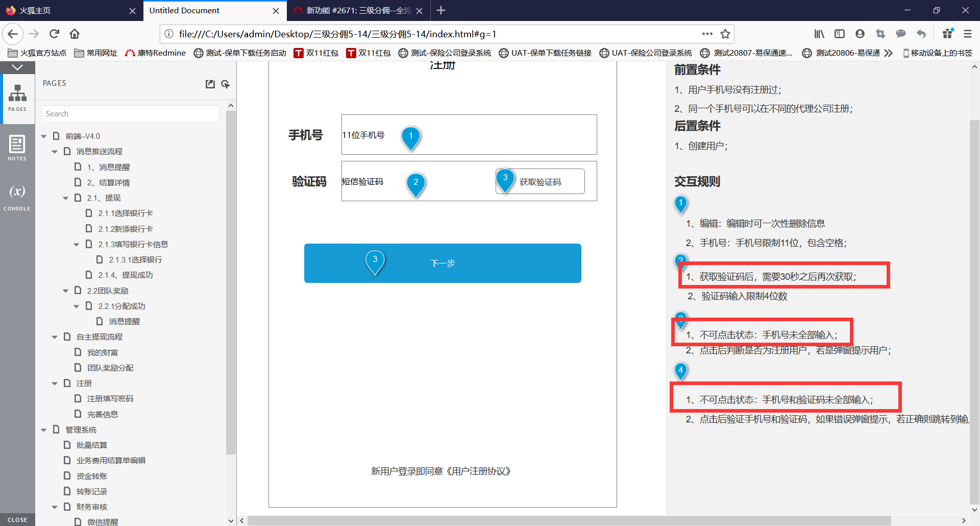Open the Firefox library icon
The height and width of the screenshot is (526, 980).
click(819, 34)
